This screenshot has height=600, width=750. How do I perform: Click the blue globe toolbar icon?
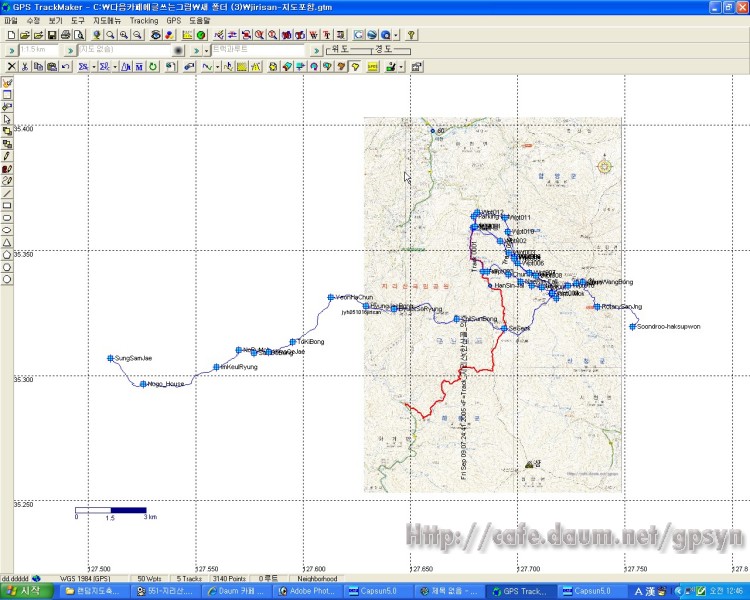[x=372, y=35]
